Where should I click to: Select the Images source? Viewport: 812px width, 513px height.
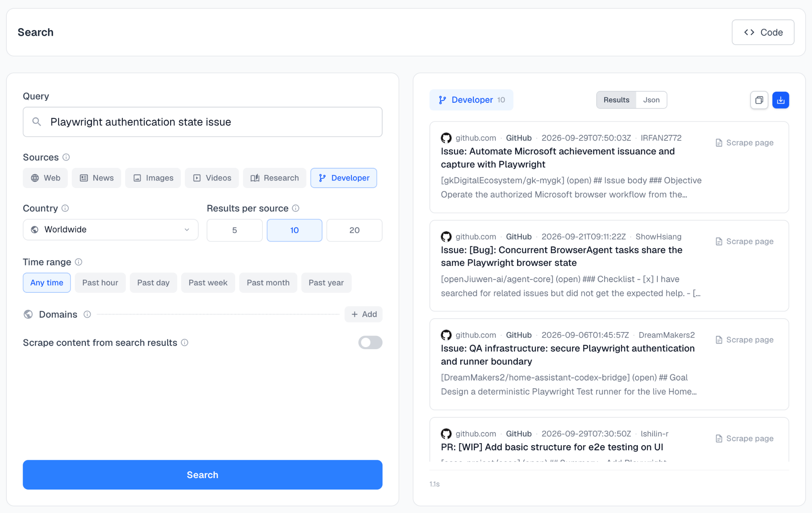coord(153,178)
